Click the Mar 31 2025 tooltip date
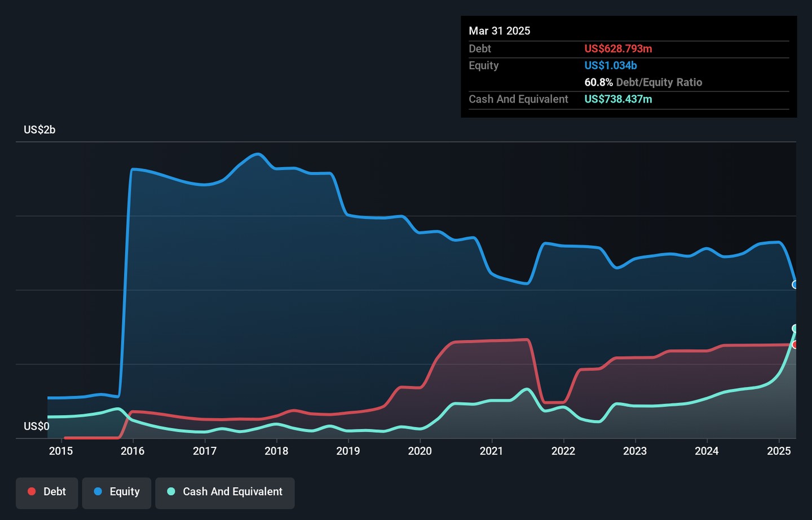Image resolution: width=812 pixels, height=520 pixels. pyautogui.click(x=499, y=32)
